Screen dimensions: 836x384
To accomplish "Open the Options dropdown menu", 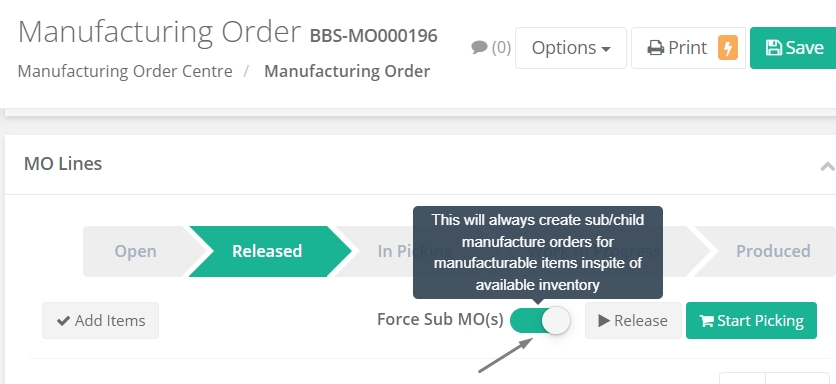I will click(x=570, y=48).
